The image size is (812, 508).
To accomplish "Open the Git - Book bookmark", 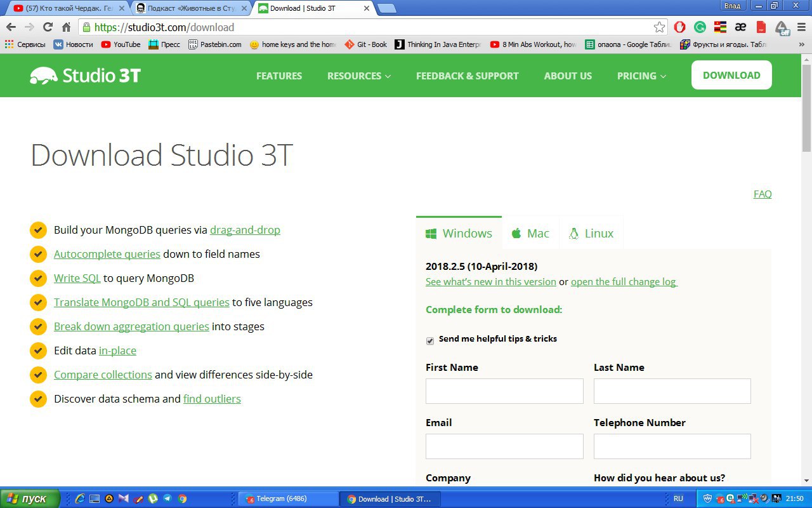I will click(x=366, y=44).
